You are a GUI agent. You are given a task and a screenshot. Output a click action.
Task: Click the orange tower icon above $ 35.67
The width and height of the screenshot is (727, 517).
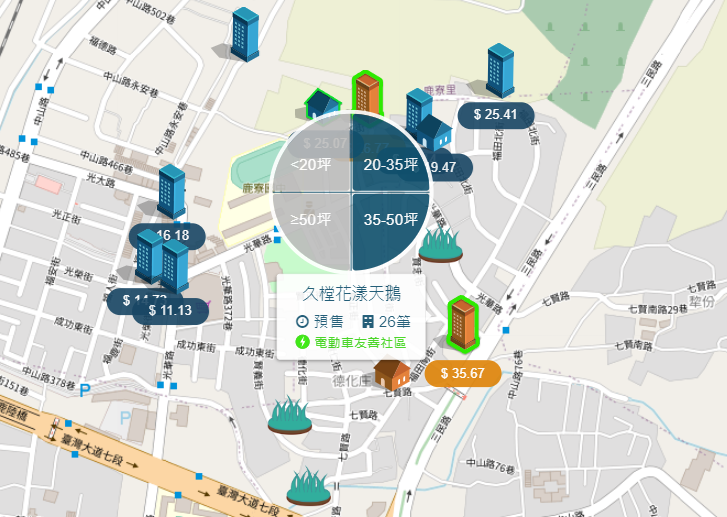pyautogui.click(x=462, y=323)
